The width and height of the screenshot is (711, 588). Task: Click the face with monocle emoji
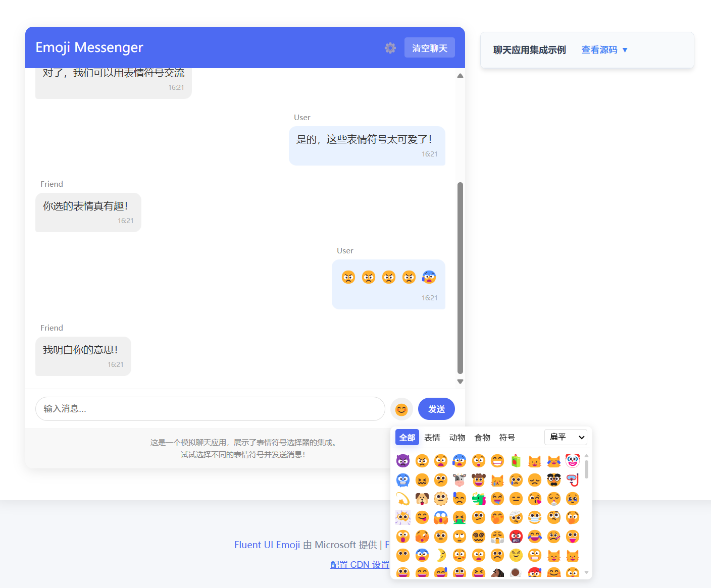[554, 517]
